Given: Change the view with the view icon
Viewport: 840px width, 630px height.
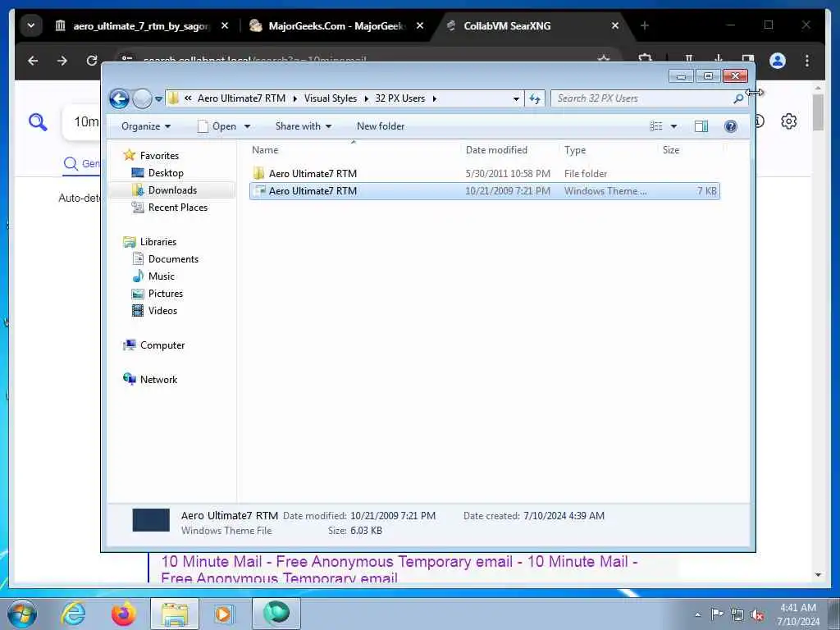Looking at the screenshot, I should pos(655,126).
